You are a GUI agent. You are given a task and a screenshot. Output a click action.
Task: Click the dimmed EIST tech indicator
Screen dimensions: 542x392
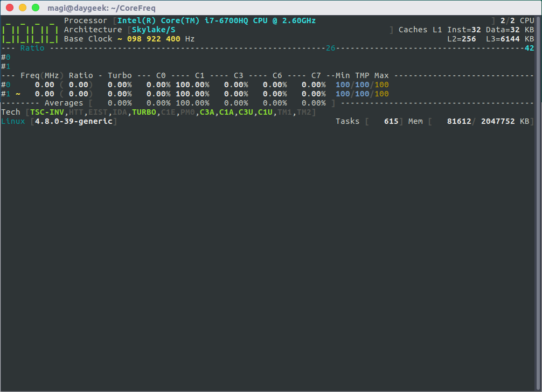(98, 112)
